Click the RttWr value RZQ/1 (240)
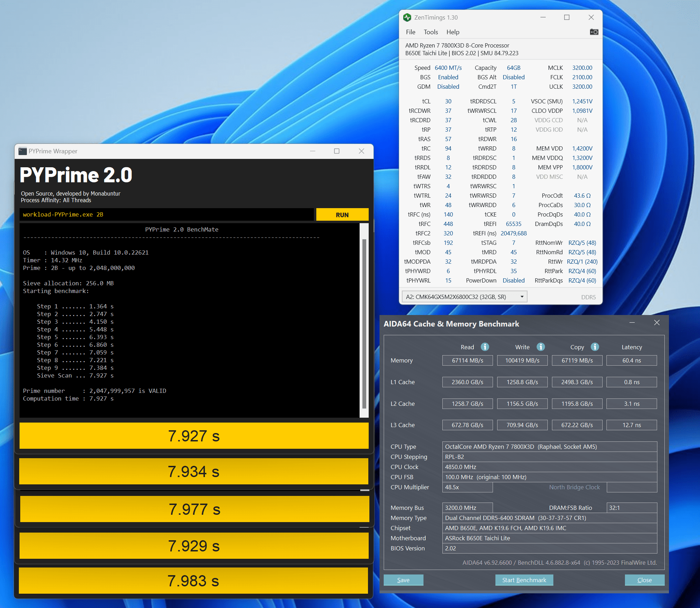The image size is (700, 608). pyautogui.click(x=582, y=262)
